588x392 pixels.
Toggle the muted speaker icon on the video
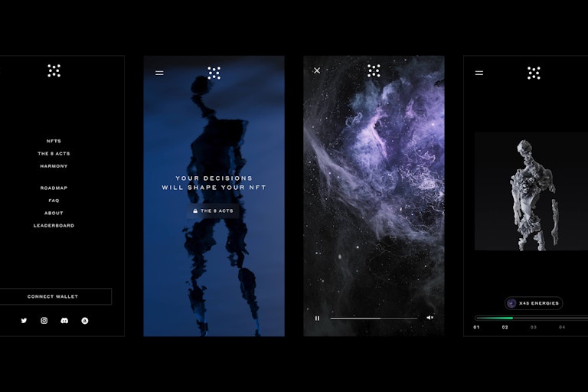coord(430,318)
